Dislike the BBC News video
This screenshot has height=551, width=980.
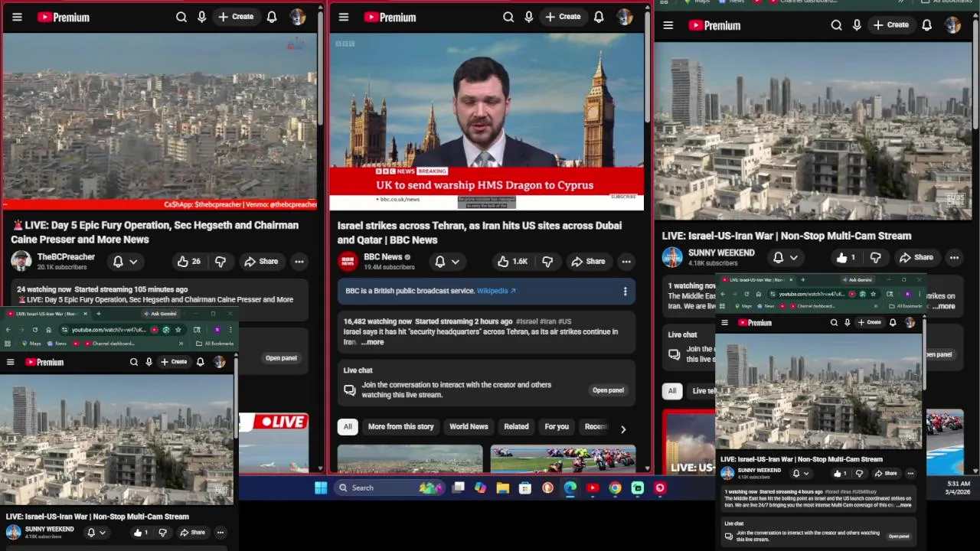coord(547,262)
